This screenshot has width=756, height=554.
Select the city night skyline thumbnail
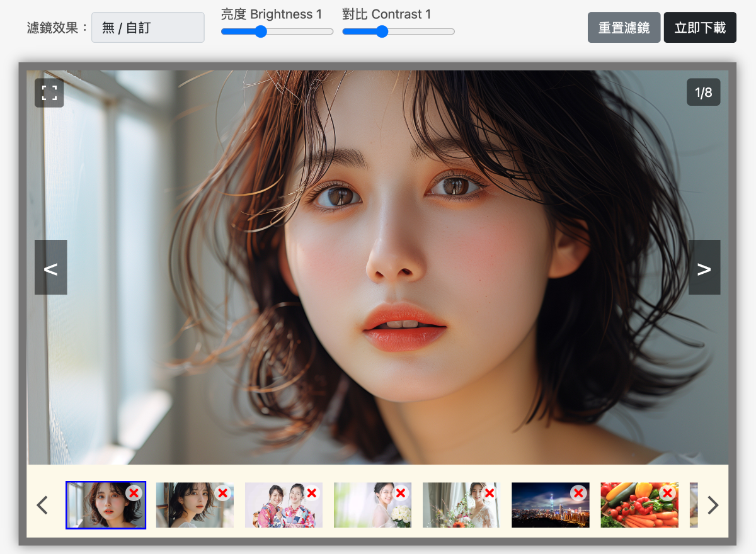click(x=542, y=510)
